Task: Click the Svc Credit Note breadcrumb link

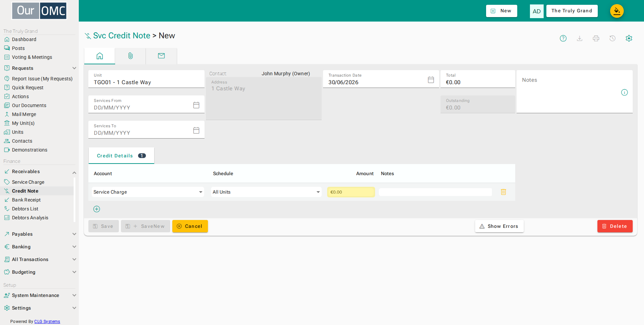Action: pos(122,36)
